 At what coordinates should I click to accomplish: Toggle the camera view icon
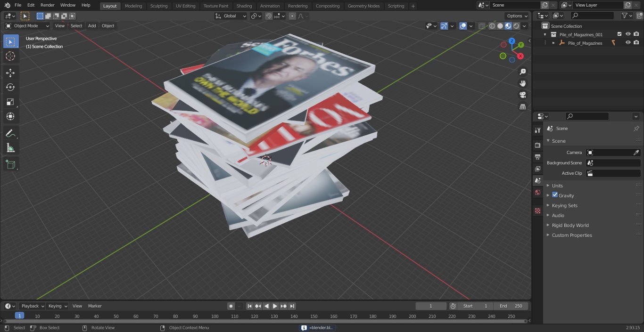(522, 95)
